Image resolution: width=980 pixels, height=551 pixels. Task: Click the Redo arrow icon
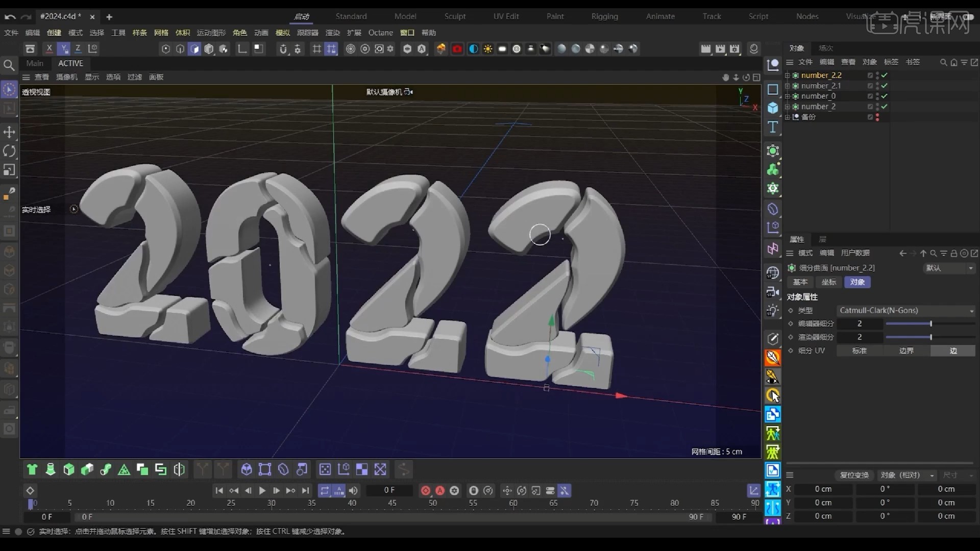tap(26, 17)
